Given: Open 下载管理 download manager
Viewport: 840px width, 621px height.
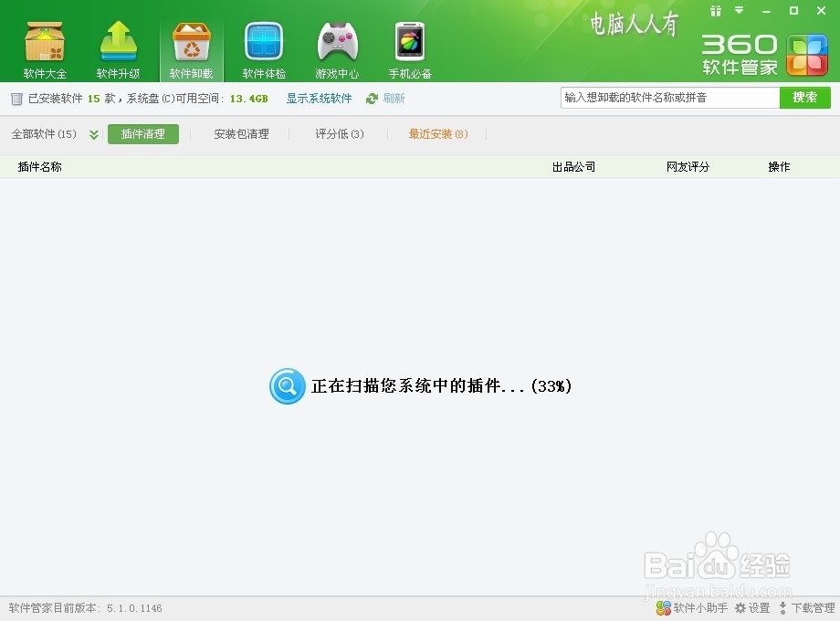Looking at the screenshot, I should pyautogui.click(x=809, y=607).
